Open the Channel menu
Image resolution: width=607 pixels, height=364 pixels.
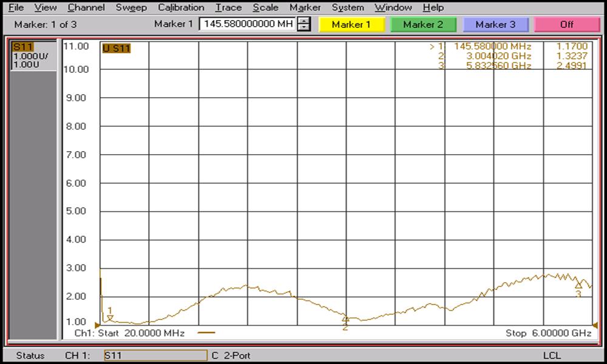pyautogui.click(x=86, y=7)
